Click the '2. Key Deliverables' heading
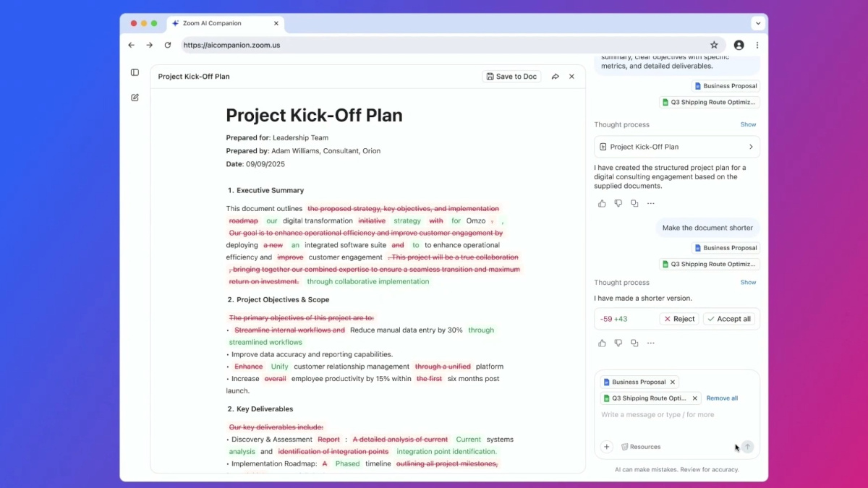868x488 pixels. 260,409
